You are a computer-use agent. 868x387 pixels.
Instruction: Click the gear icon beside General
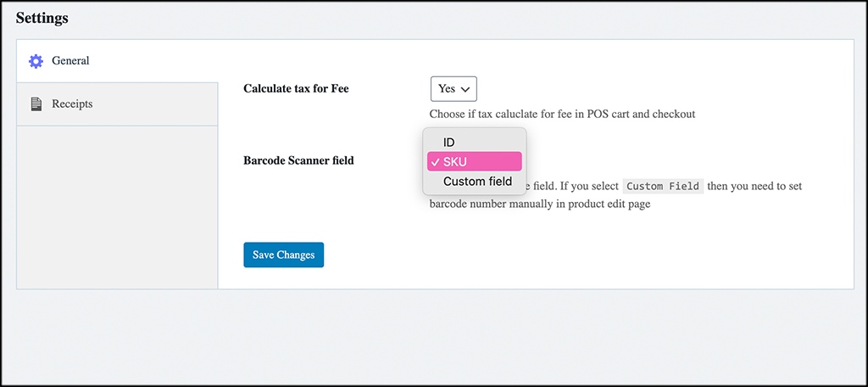pos(36,61)
